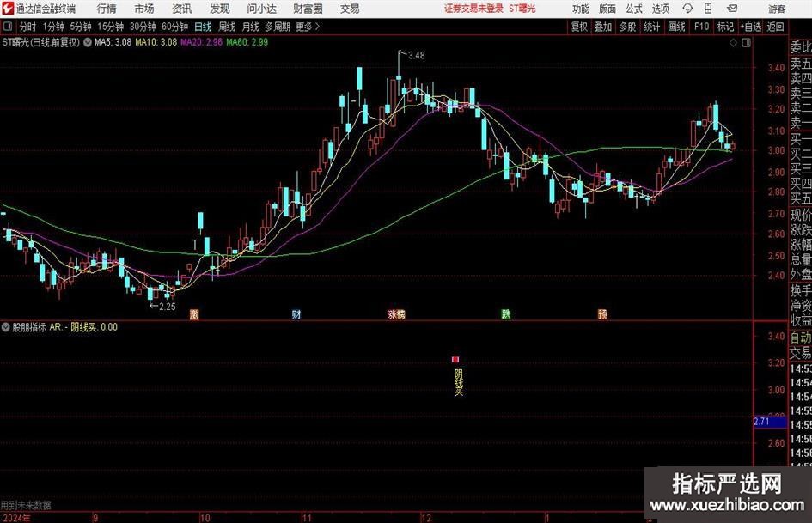Click the 2024年 date axis label
Image resolution: width=812 pixels, height=523 pixels.
point(16,518)
